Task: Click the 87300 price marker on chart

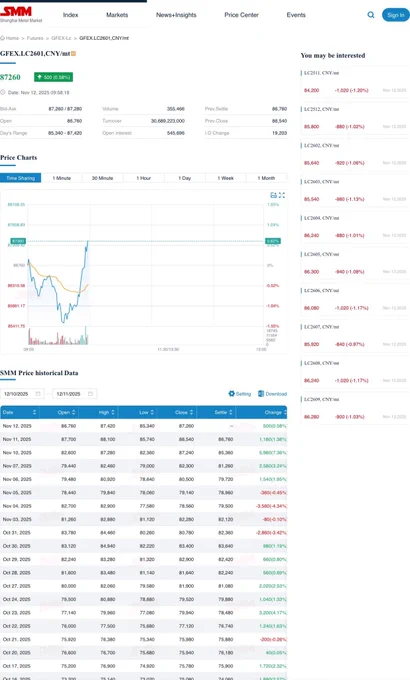Action: click(x=18, y=241)
